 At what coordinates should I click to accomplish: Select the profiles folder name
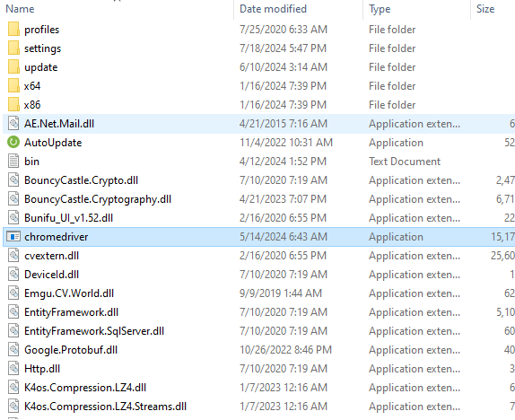point(41,30)
